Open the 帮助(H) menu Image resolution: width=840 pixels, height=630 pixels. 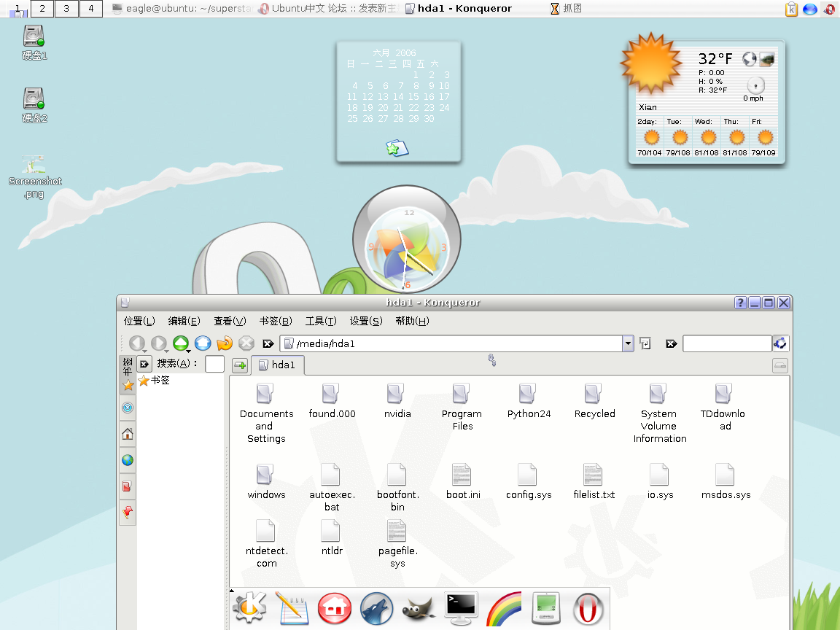point(412,321)
